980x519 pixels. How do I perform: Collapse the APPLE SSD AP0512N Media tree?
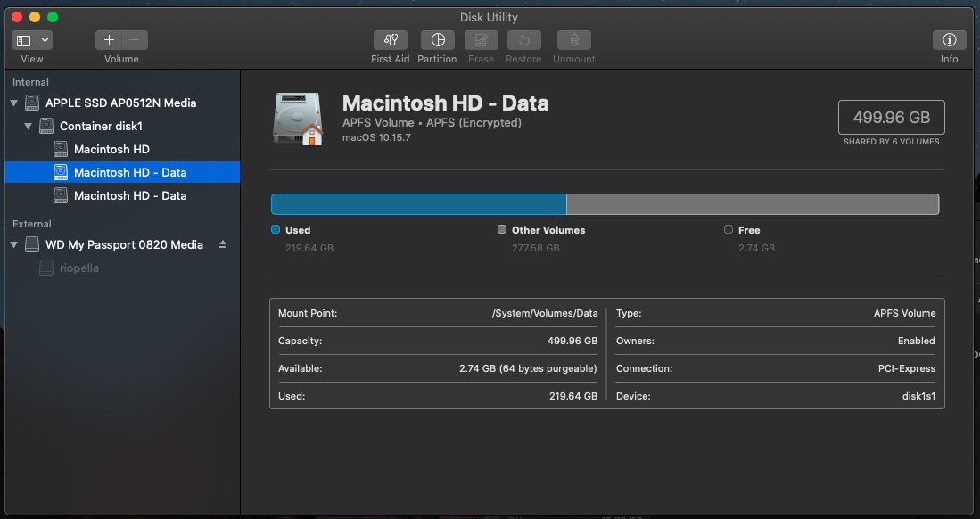14,103
